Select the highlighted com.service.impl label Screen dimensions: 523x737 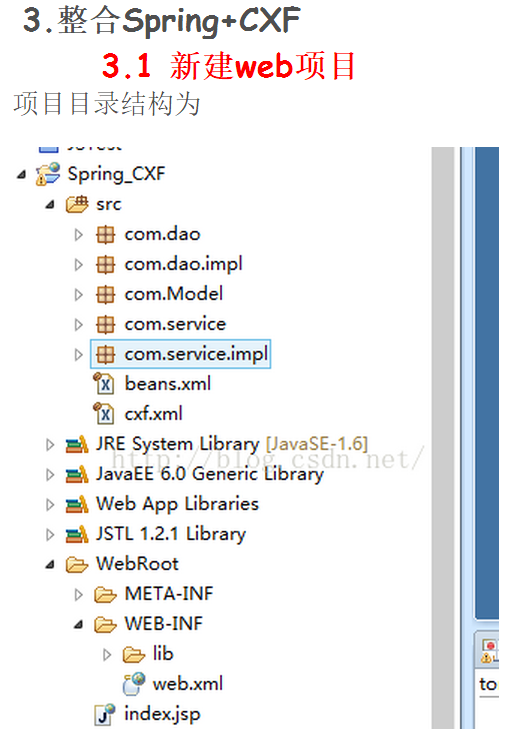(196, 354)
